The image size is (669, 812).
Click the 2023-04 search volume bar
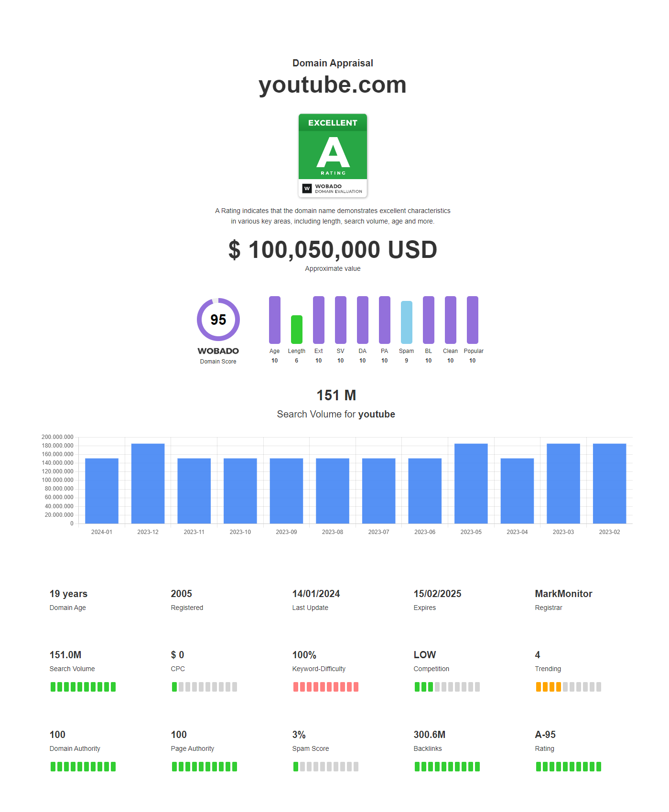point(518,491)
